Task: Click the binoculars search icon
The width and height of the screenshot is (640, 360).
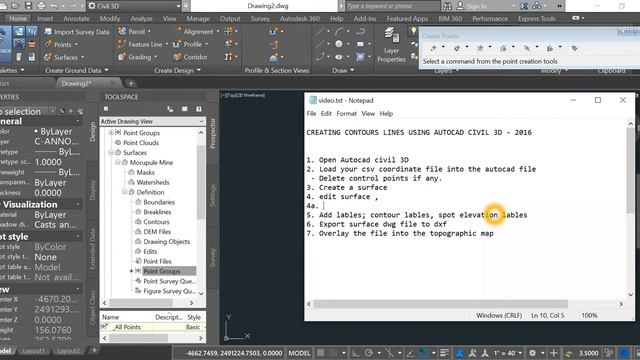Action: 447,6
